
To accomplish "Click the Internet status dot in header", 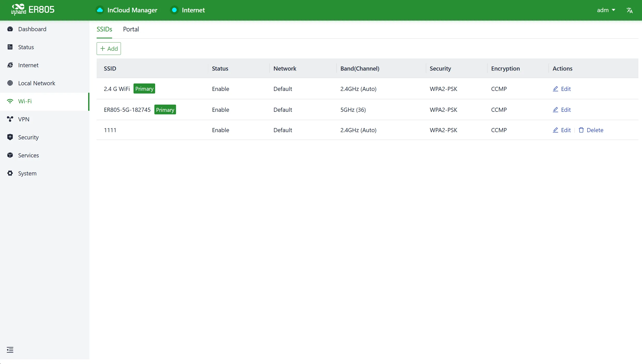I will click(174, 10).
